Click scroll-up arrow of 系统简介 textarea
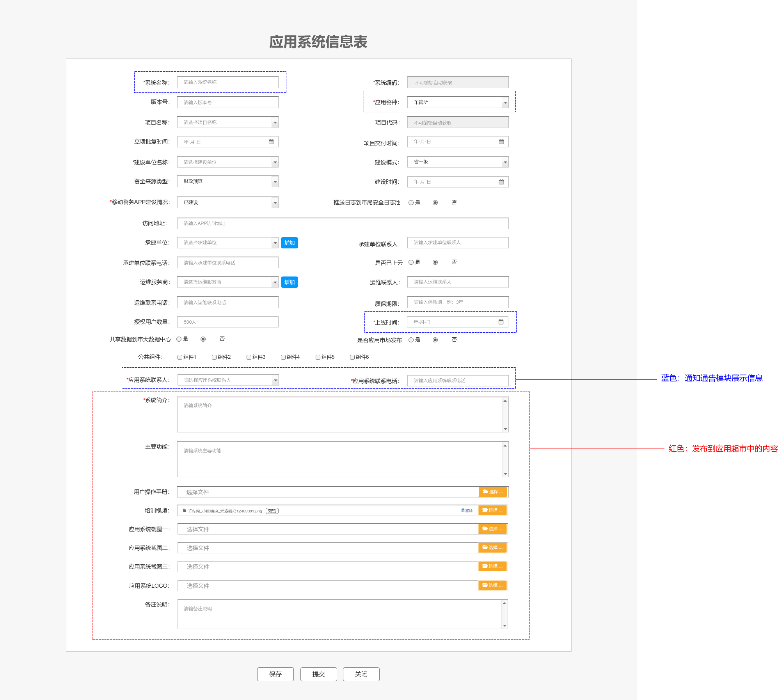 505,401
